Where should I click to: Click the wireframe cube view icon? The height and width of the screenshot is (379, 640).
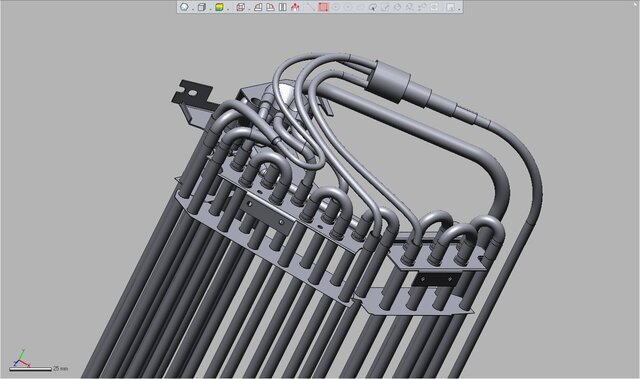click(241, 7)
